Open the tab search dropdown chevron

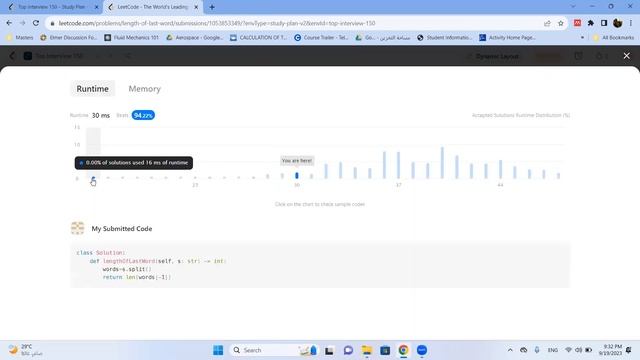(573, 7)
